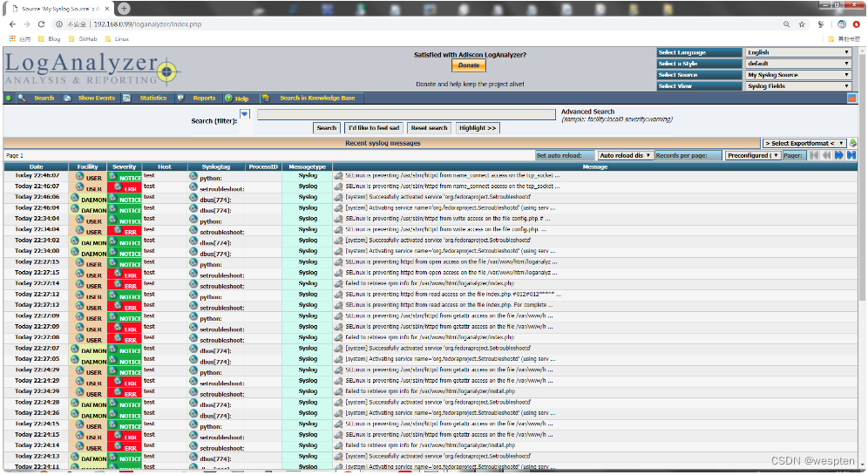
Task: Jump to the last page with the pager icon
Action: [x=851, y=155]
